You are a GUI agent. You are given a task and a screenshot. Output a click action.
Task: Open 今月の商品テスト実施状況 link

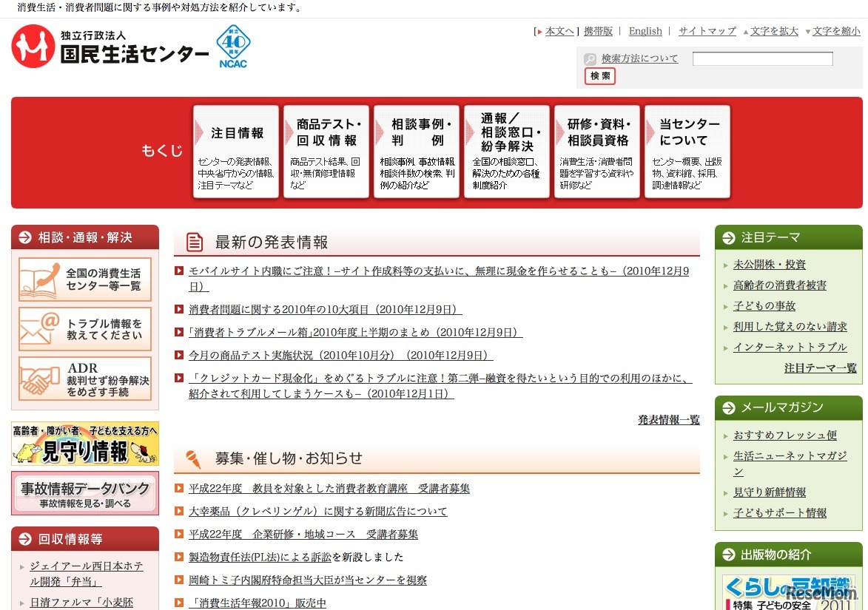coord(341,356)
